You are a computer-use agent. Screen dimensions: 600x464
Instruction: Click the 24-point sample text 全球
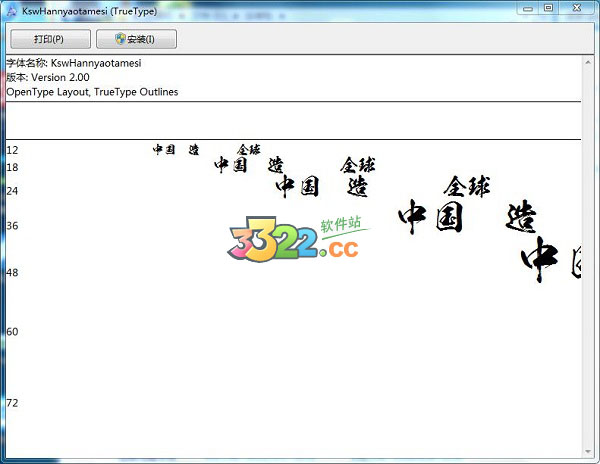click(x=467, y=187)
